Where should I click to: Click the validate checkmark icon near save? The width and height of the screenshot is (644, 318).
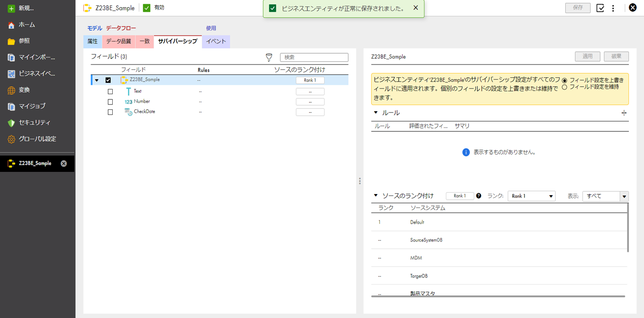click(600, 8)
